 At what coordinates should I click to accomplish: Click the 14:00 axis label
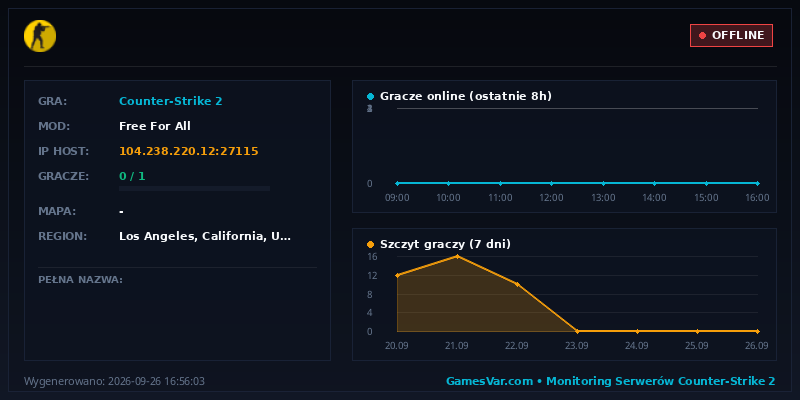[654, 197]
